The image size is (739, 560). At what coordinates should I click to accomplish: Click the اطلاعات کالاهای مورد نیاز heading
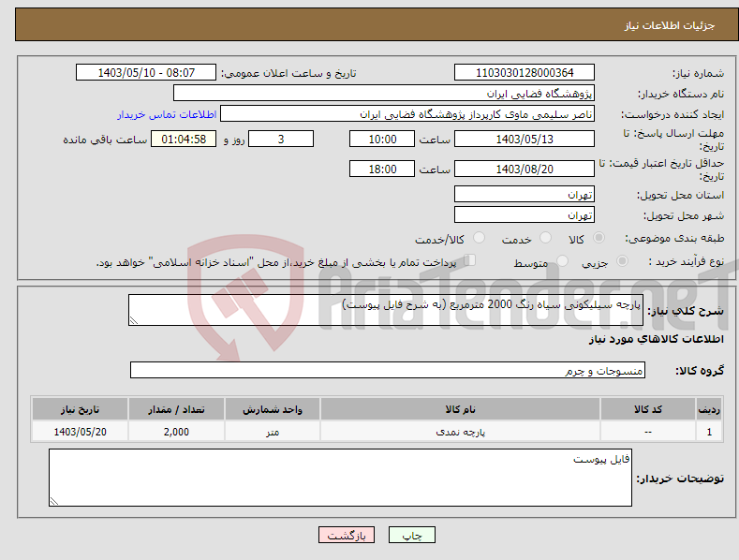[x=656, y=339]
